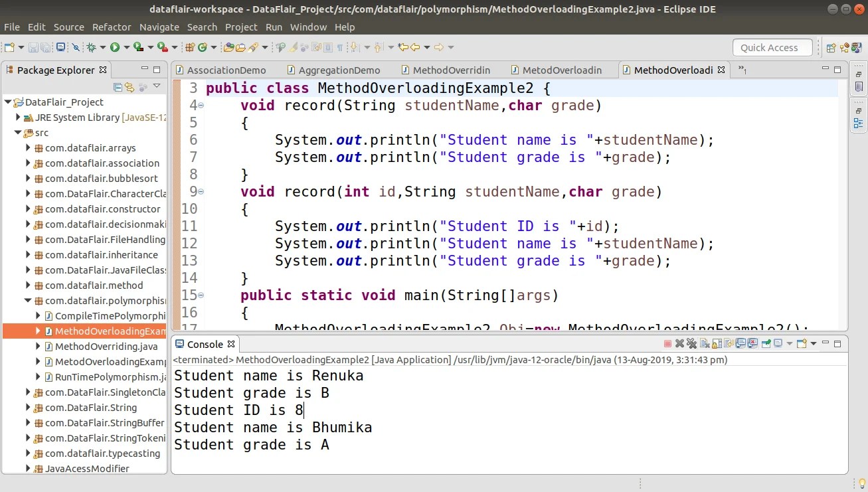Terminate with the red Stop square

click(x=667, y=343)
